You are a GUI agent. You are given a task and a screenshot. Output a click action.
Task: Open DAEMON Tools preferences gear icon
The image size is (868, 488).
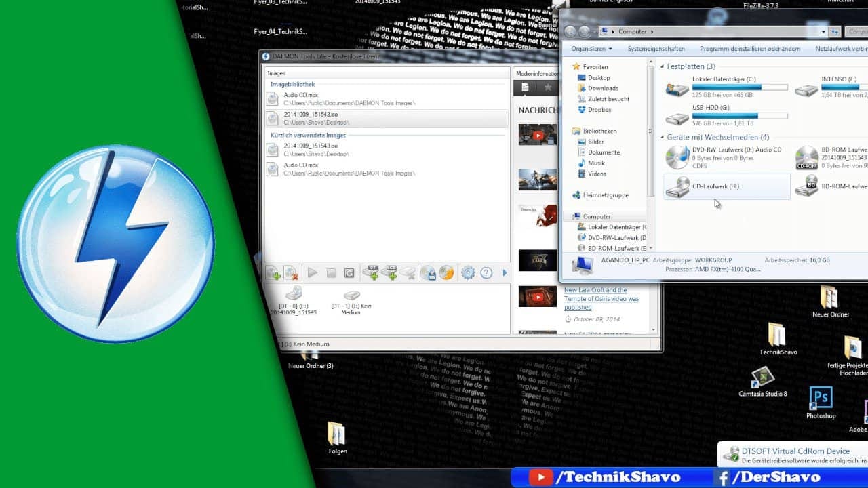(468, 273)
